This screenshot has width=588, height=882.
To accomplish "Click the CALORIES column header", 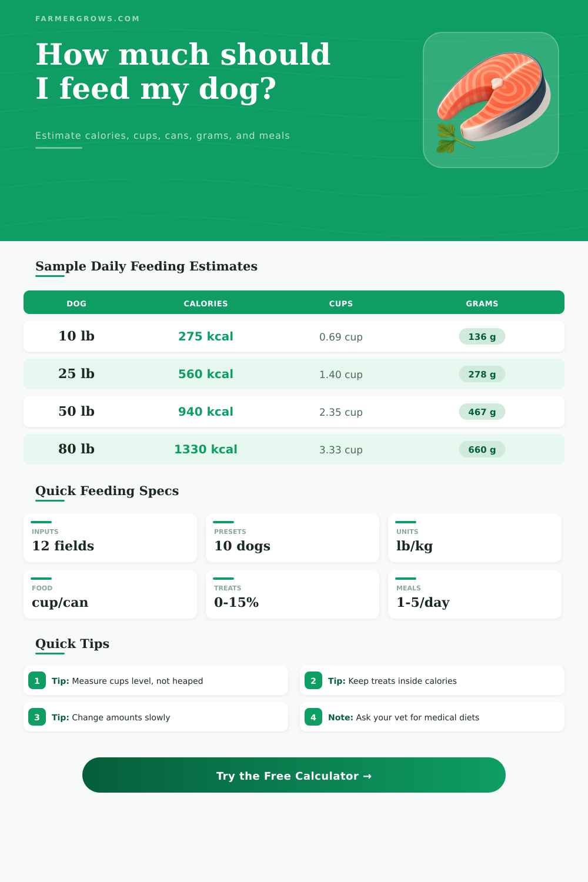I will click(x=206, y=303).
